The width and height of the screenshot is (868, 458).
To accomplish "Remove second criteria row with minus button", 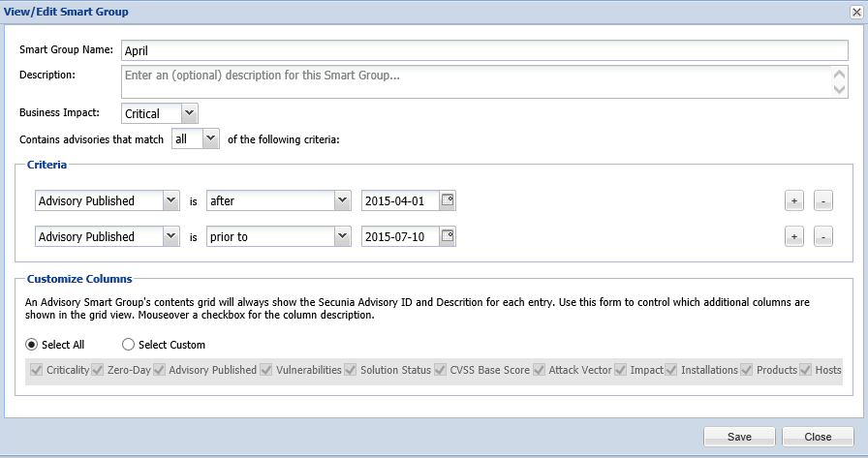I will point(822,236).
